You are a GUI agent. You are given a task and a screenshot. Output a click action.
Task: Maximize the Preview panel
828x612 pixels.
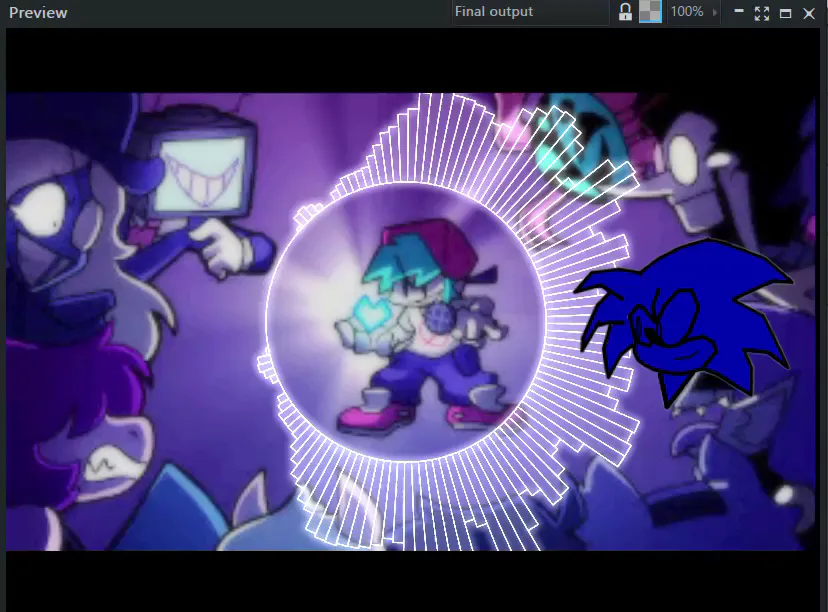(x=785, y=13)
